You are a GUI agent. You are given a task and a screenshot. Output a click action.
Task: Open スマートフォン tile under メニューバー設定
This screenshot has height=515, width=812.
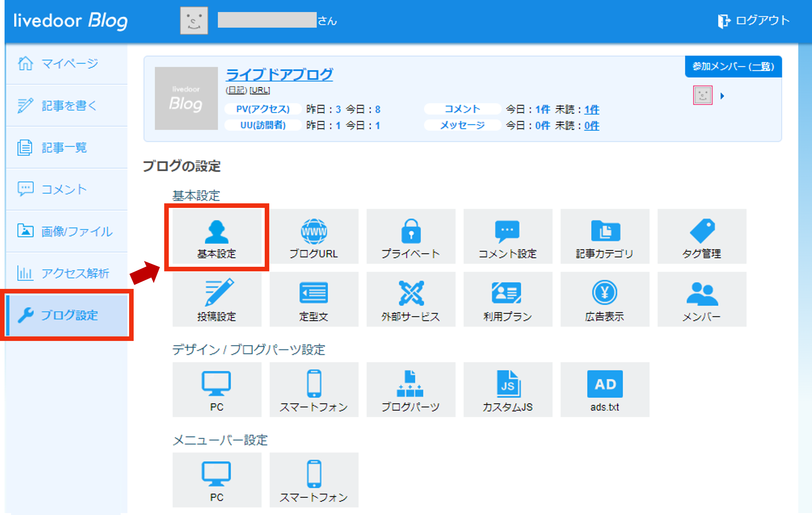coord(313,480)
